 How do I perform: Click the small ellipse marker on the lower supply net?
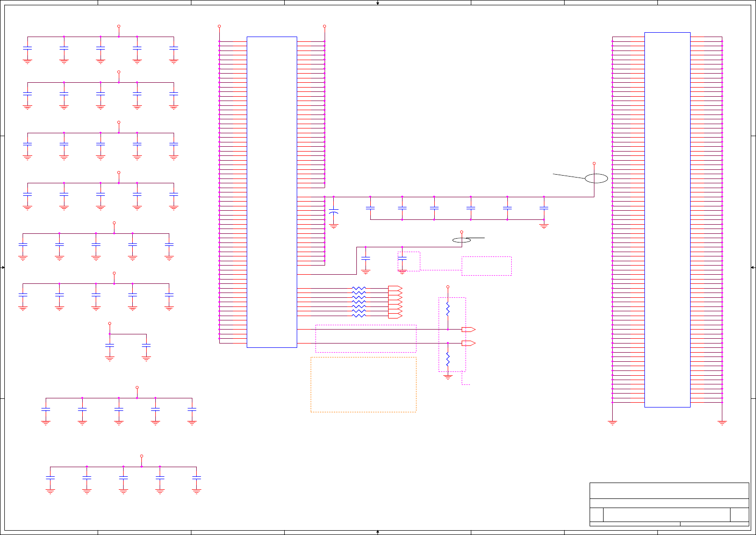point(462,240)
